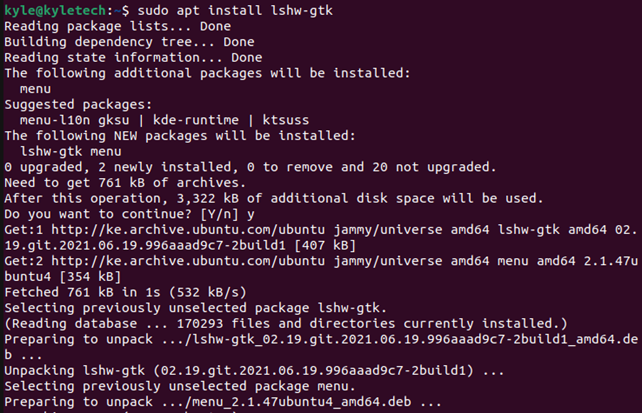642x413 pixels.
Task: Click '[354 kB]' package size text
Action: click(90, 277)
